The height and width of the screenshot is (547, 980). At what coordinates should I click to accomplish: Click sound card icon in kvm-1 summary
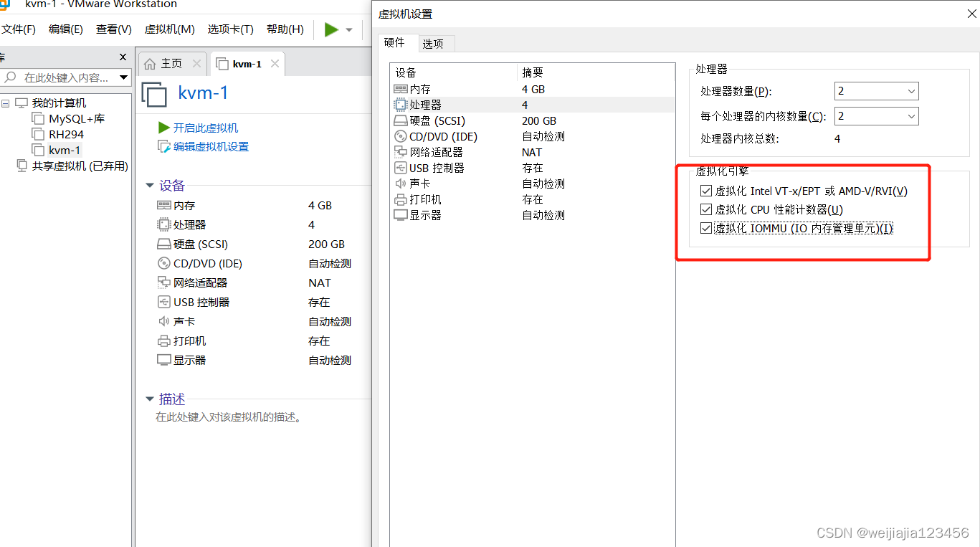(x=164, y=321)
